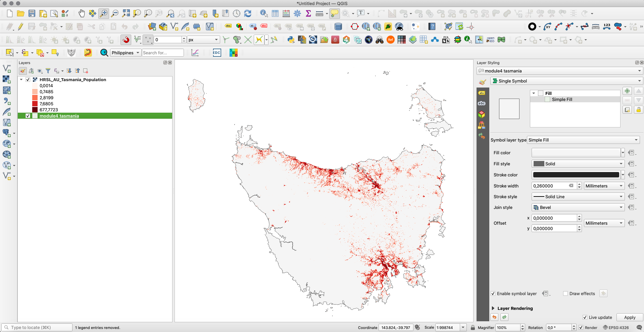Open the Stroke width Millimeters unit dropdown
This screenshot has height=332, width=644.
click(604, 186)
